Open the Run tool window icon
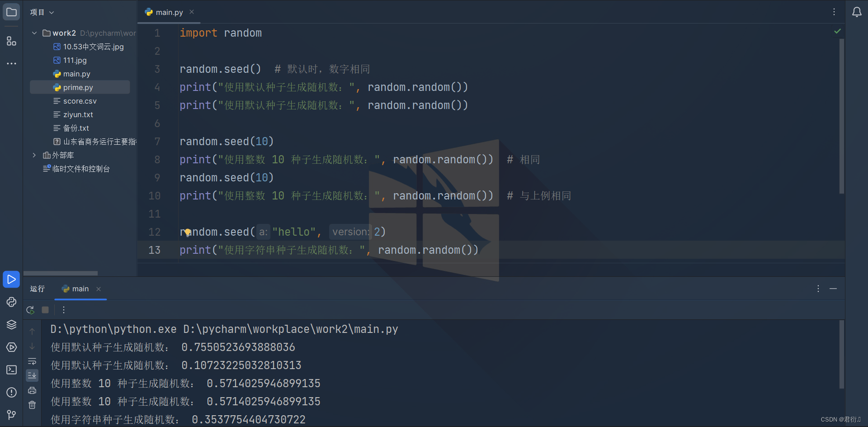Screen dimensions: 868x427 11,280
